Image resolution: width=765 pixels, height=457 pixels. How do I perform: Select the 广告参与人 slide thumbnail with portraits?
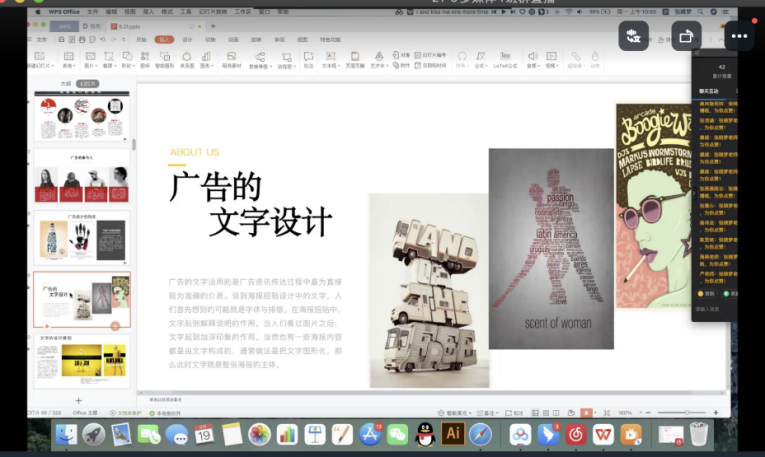[x=81, y=177]
